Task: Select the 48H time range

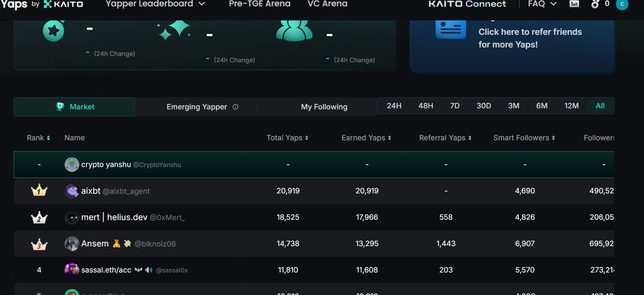Action: click(426, 106)
